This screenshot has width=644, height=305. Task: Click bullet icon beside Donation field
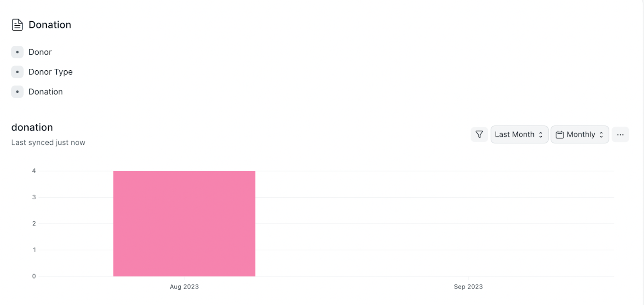(x=17, y=92)
